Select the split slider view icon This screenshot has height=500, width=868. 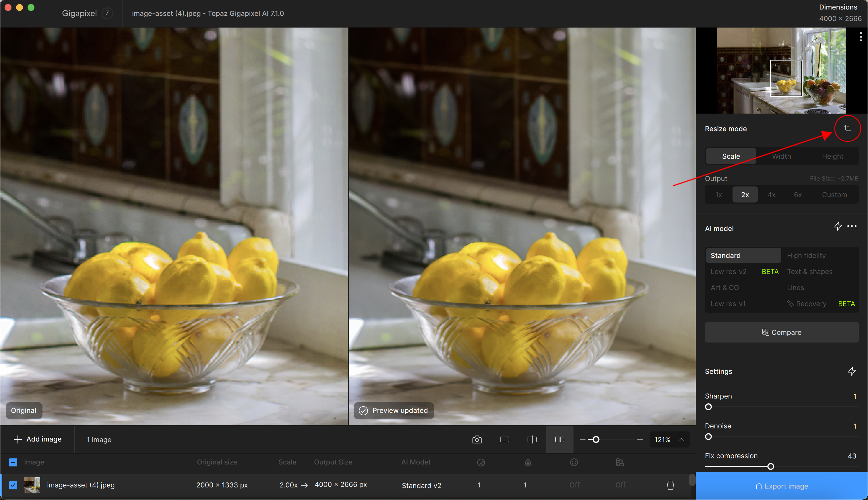point(532,439)
